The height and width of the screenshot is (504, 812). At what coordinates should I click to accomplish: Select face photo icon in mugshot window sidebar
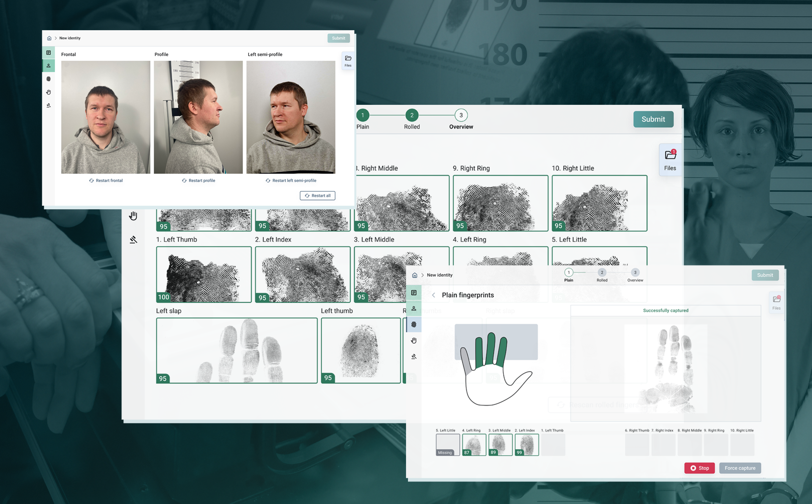click(48, 66)
